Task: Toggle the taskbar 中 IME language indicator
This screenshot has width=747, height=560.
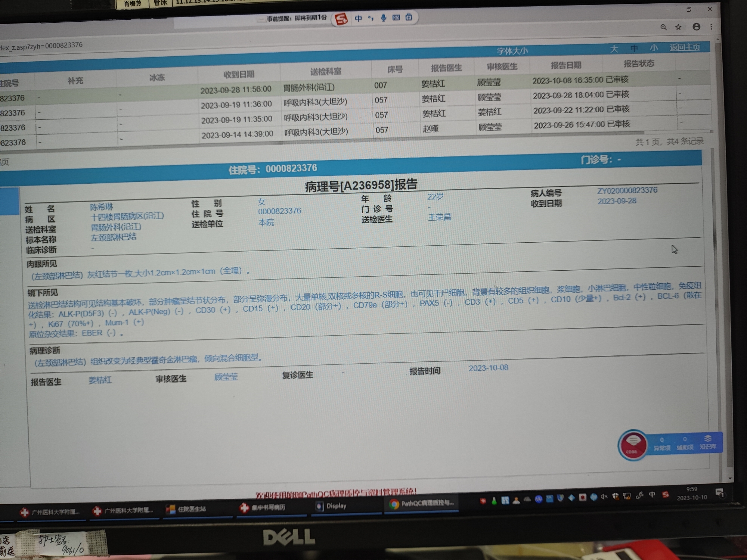Action: point(652,495)
